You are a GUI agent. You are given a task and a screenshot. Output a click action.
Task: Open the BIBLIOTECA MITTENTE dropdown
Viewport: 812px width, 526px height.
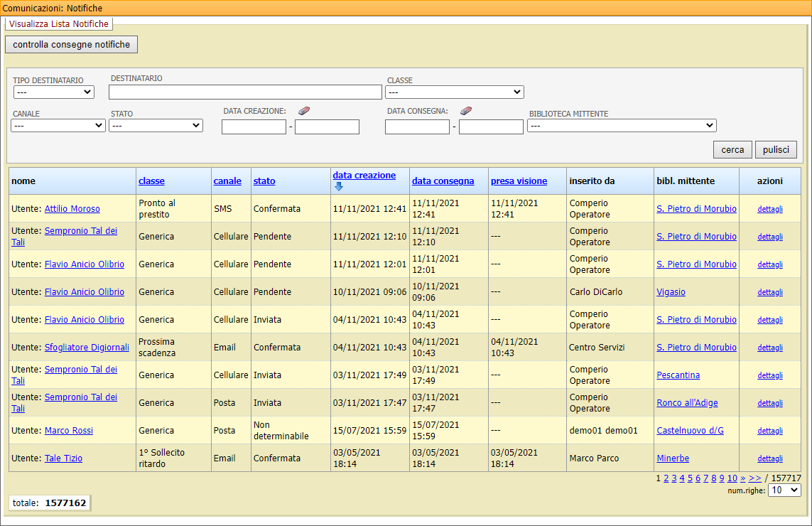622,126
